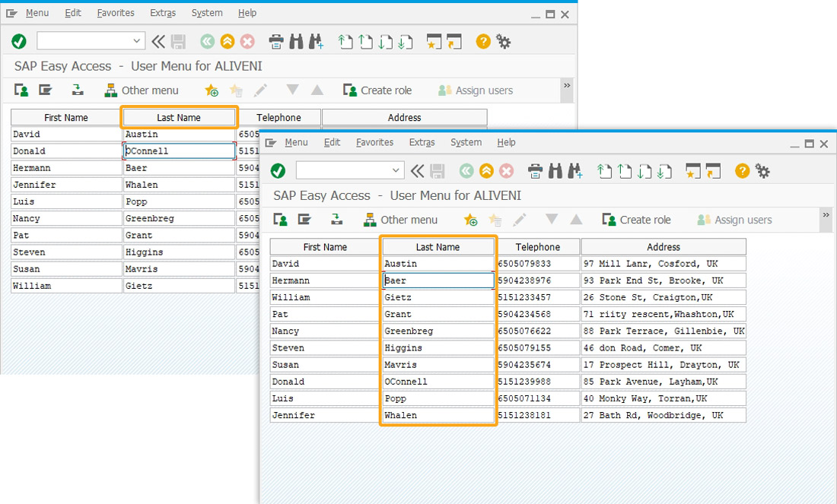Viewport: 837px width, 504px height.
Task: Open command field dropdown in front window
Action: point(396,170)
